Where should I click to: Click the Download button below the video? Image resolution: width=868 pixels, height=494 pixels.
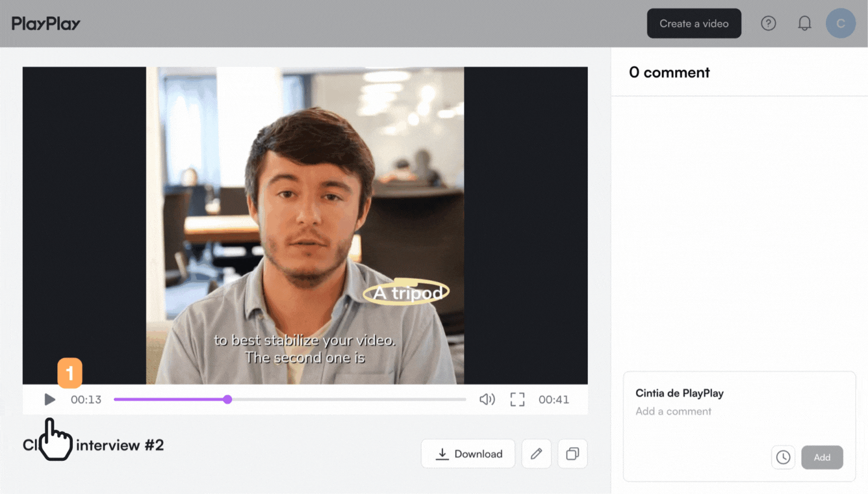[x=468, y=454]
